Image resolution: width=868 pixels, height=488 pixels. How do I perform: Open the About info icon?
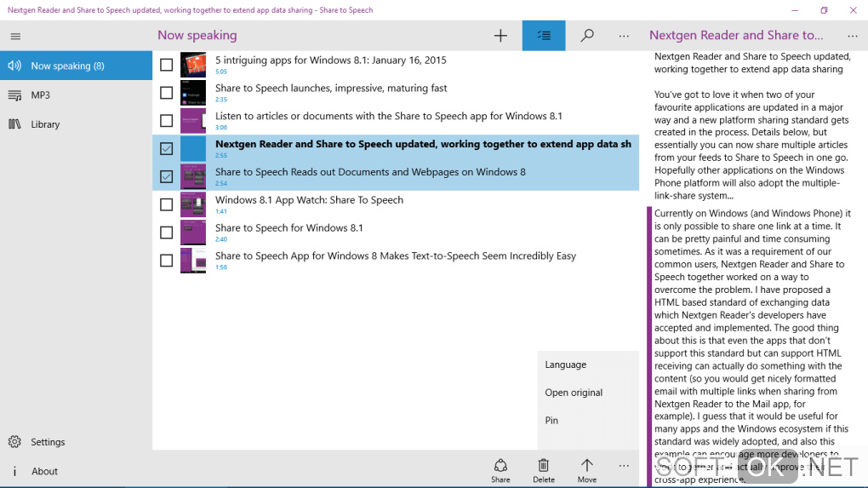14,471
